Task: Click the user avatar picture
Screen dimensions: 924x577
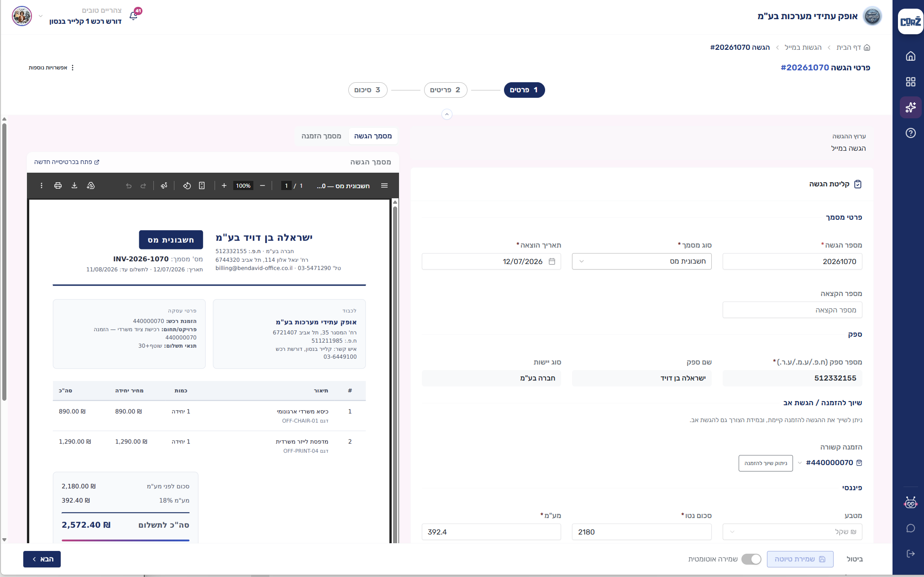Action: pos(22,16)
